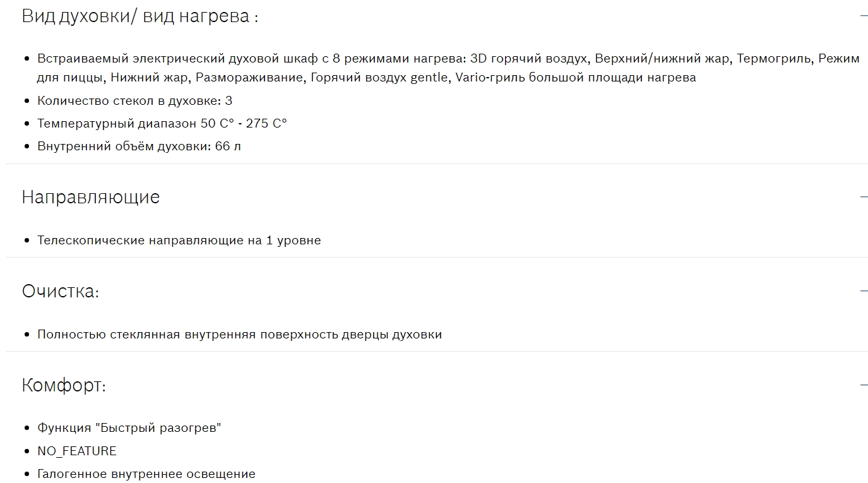Viewport: 868px width, 483px height.
Task: Click the 'Термогриль' mode text
Action: (773, 59)
